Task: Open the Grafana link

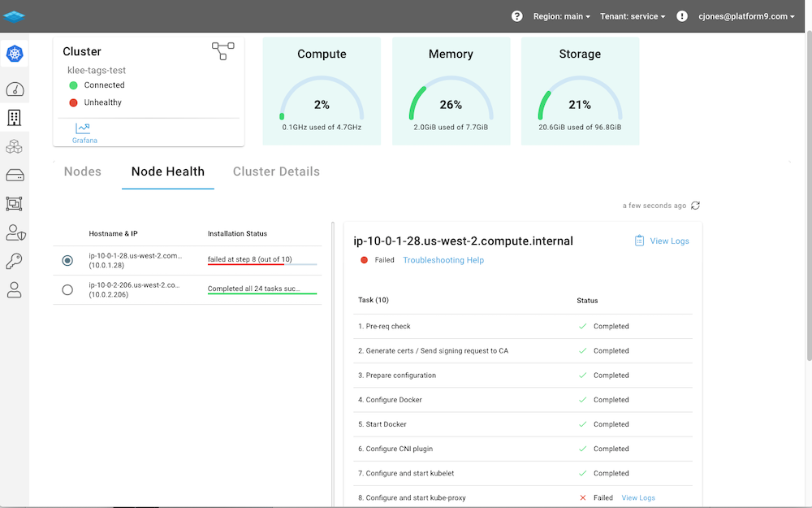Action: [x=84, y=141]
